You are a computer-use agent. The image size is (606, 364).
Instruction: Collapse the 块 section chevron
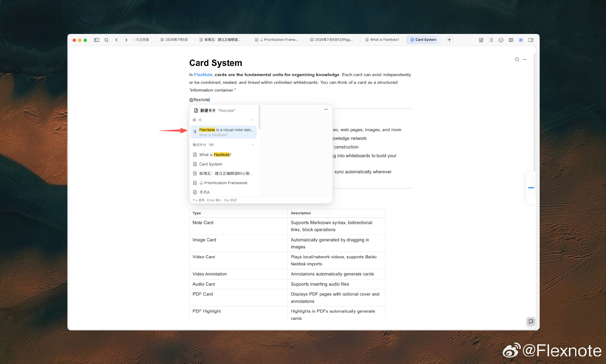(x=253, y=120)
